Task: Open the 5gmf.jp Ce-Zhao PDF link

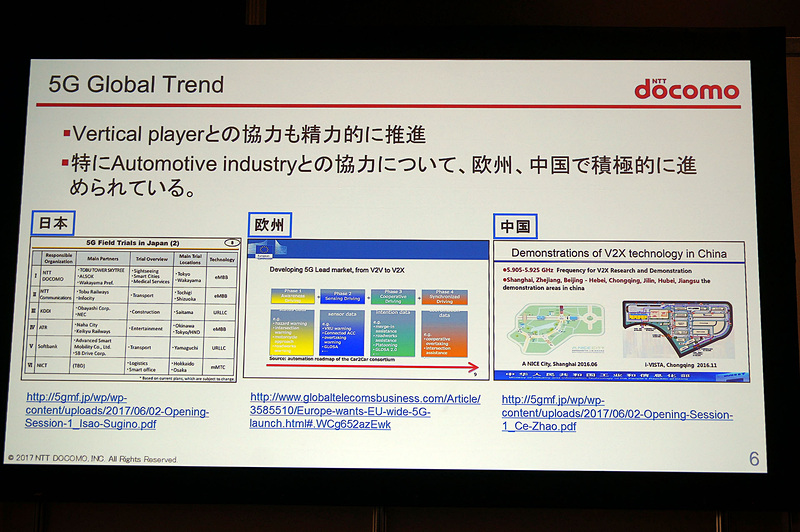Action: point(617,414)
